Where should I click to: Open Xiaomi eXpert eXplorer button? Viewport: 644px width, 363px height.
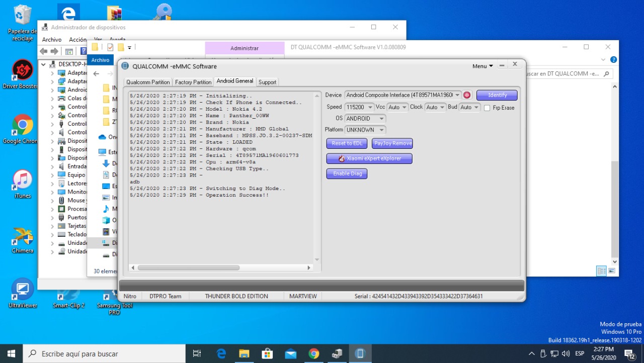pyautogui.click(x=369, y=158)
